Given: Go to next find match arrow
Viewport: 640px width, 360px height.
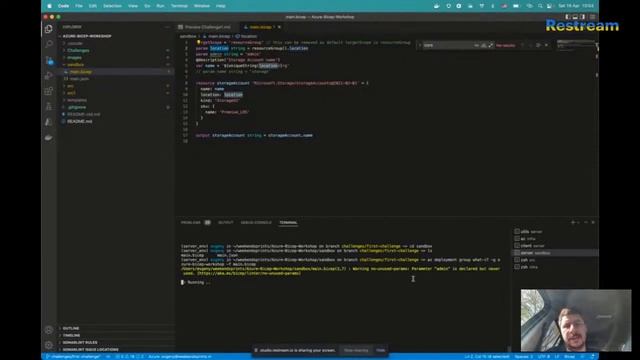Looking at the screenshot, I should 531,45.
